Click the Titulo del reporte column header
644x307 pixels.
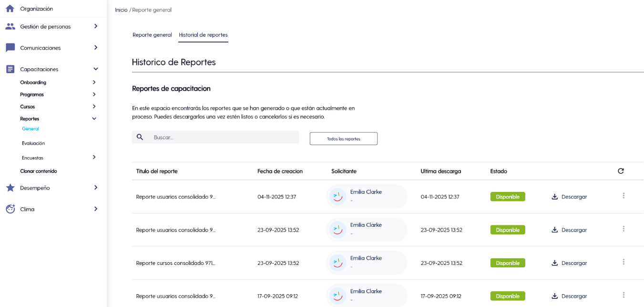pos(157,171)
